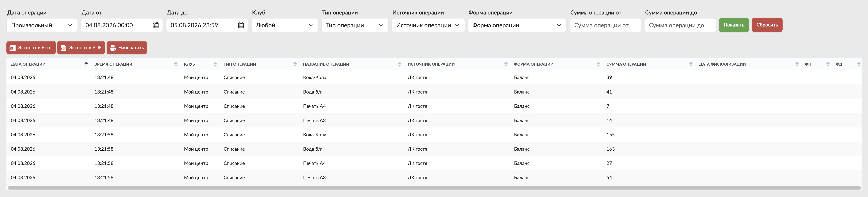Sort by Дата операции column arrows
This screenshot has height=197, width=868.
pyautogui.click(x=86, y=64)
